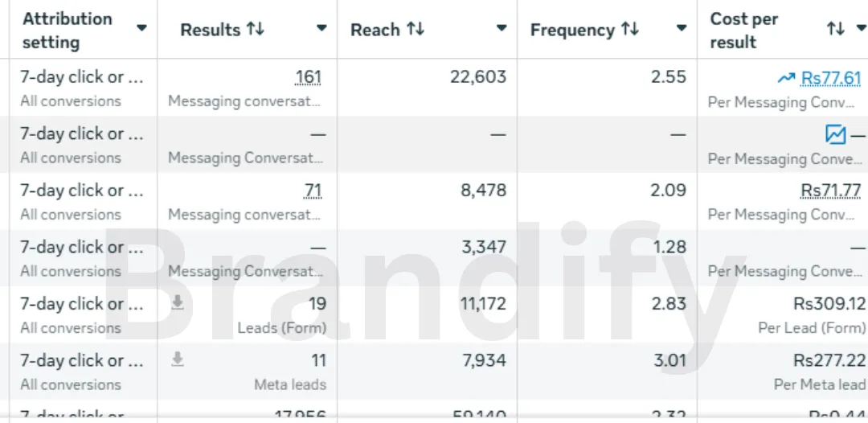Open the Rs71.77 cost per result link

831,191
